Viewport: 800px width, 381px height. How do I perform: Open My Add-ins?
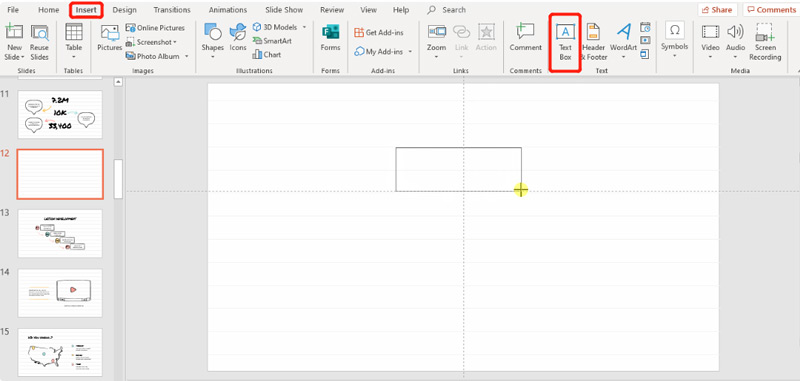pos(378,52)
